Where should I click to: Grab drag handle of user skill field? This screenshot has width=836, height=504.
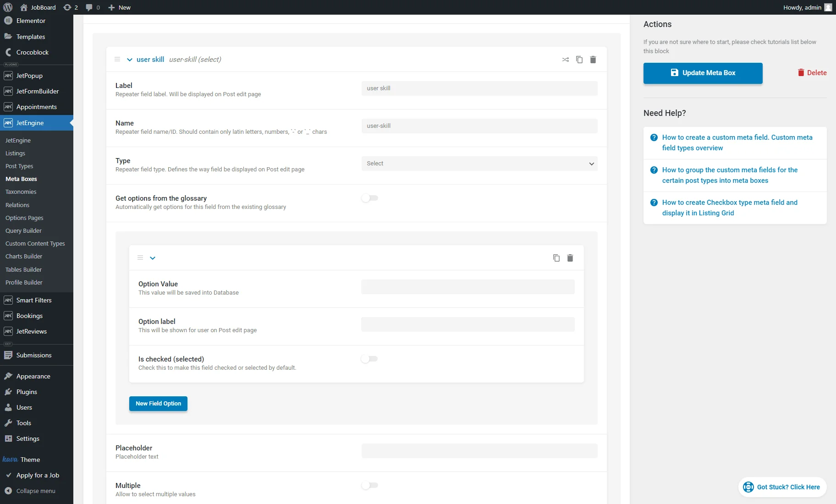[117, 60]
